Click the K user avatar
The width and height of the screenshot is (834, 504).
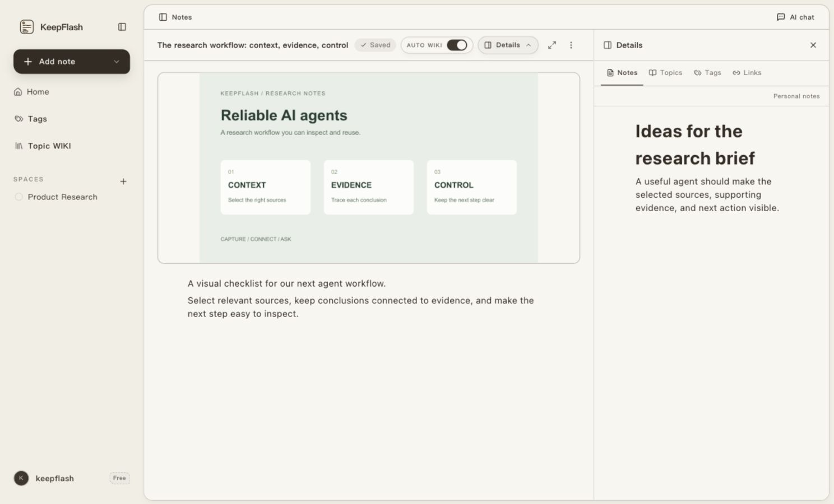21,478
